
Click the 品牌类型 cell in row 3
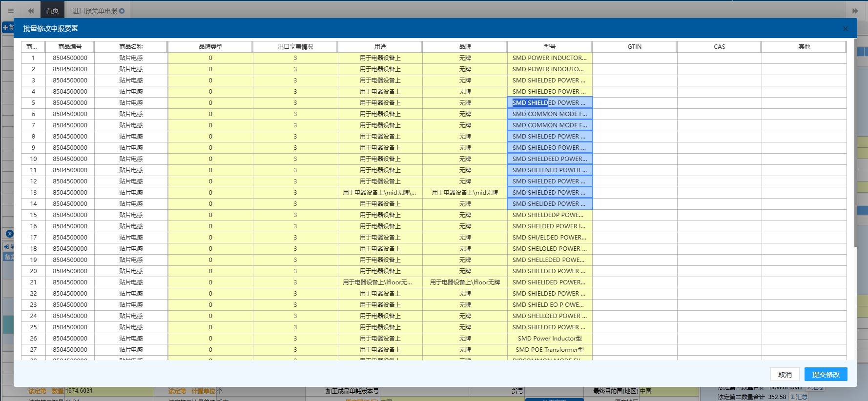(210, 80)
